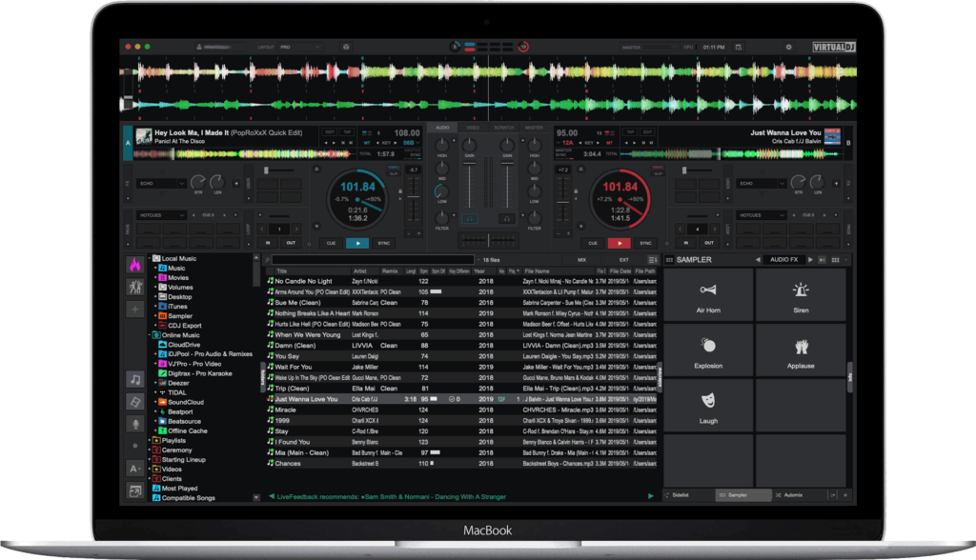Screen dimensions: 976x560
Task: Click the left deck CUE button
Action: pyautogui.click(x=331, y=243)
